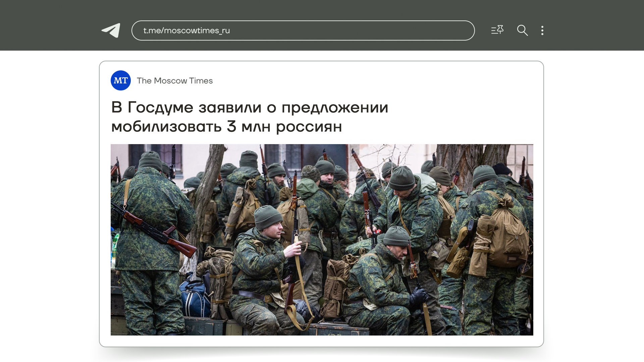The width and height of the screenshot is (644, 362).
Task: Click the Telegram paper plane logo
Action: click(111, 31)
